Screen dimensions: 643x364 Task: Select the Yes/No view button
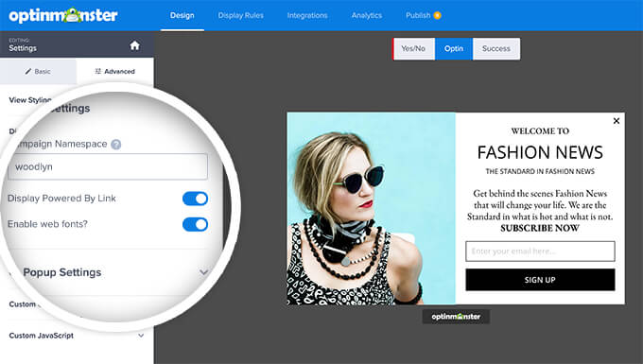coord(413,49)
